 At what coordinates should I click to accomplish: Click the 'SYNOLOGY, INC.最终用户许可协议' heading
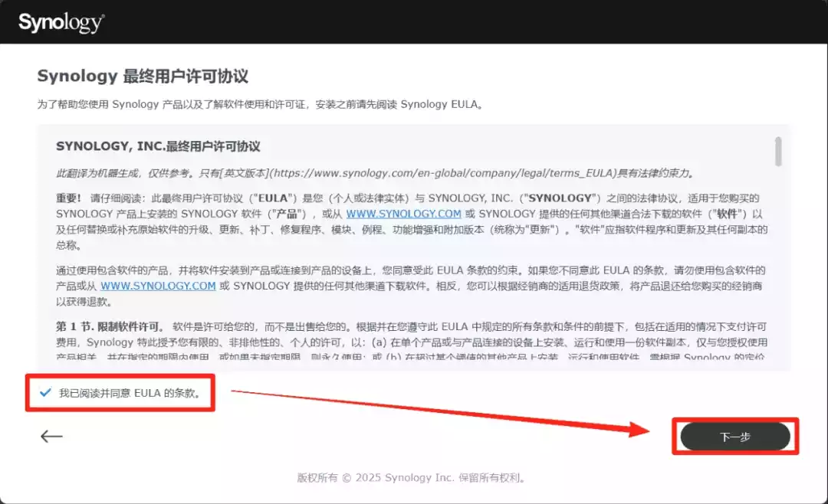[x=158, y=146]
